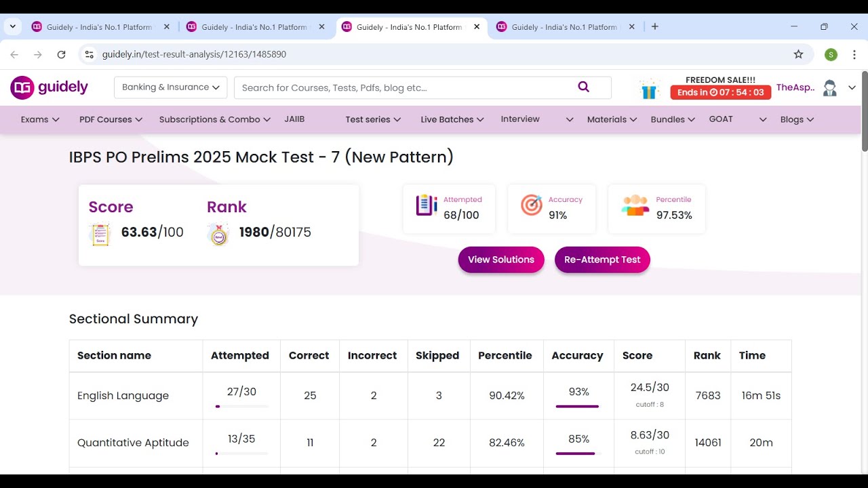
Task: Click the browser address bar URL
Action: (194, 54)
